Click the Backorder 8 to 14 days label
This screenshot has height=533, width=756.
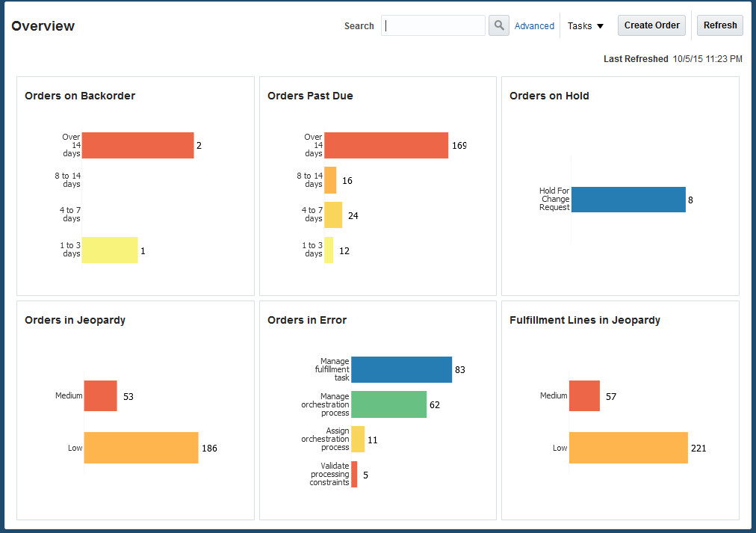(x=68, y=180)
